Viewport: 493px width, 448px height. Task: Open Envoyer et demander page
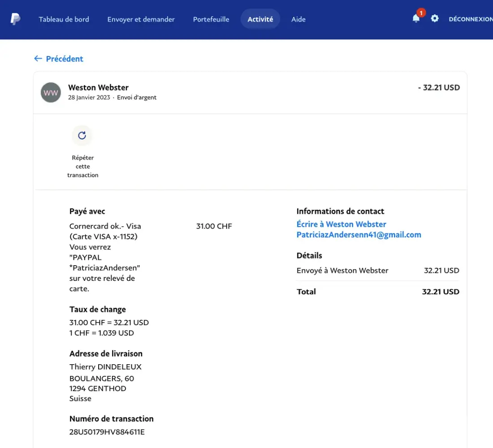pyautogui.click(x=141, y=19)
